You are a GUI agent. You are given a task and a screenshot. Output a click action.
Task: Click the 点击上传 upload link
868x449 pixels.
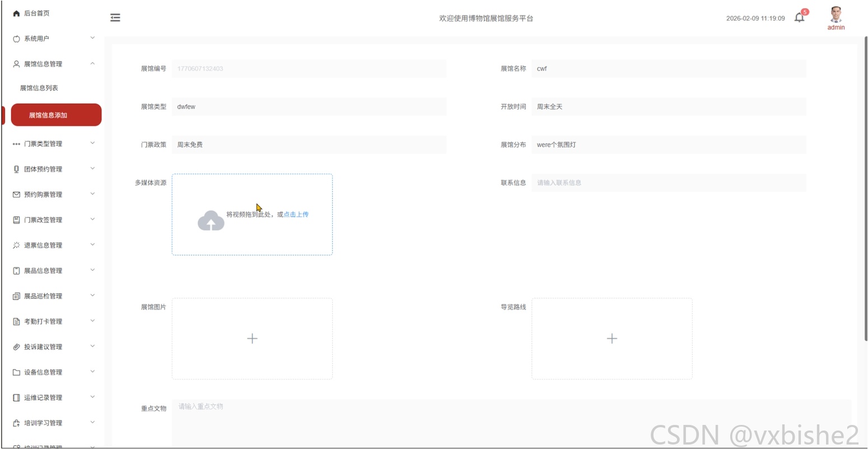(296, 214)
